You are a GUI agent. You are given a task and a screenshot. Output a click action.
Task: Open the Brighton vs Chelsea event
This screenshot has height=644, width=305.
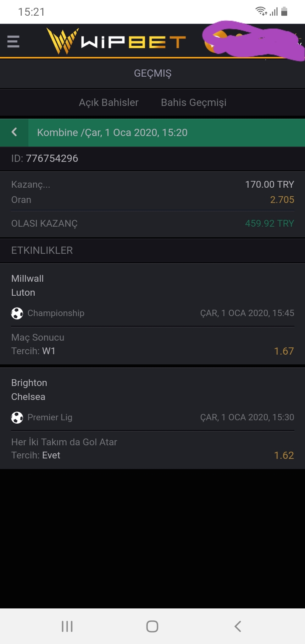pos(152,418)
